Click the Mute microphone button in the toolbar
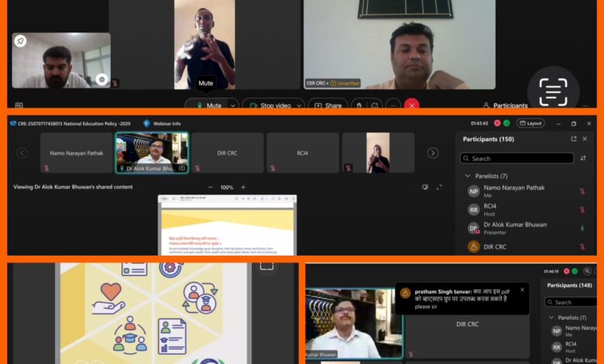604x364 pixels. (x=209, y=105)
